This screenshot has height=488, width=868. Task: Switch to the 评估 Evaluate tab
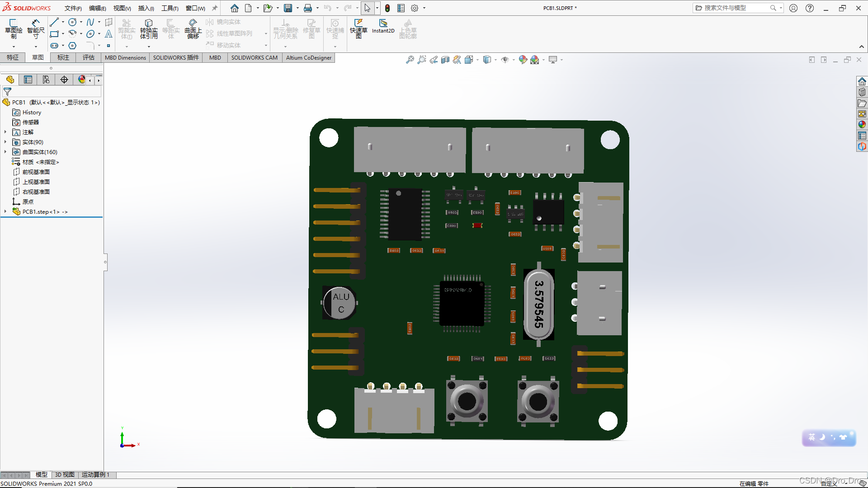[x=89, y=57]
